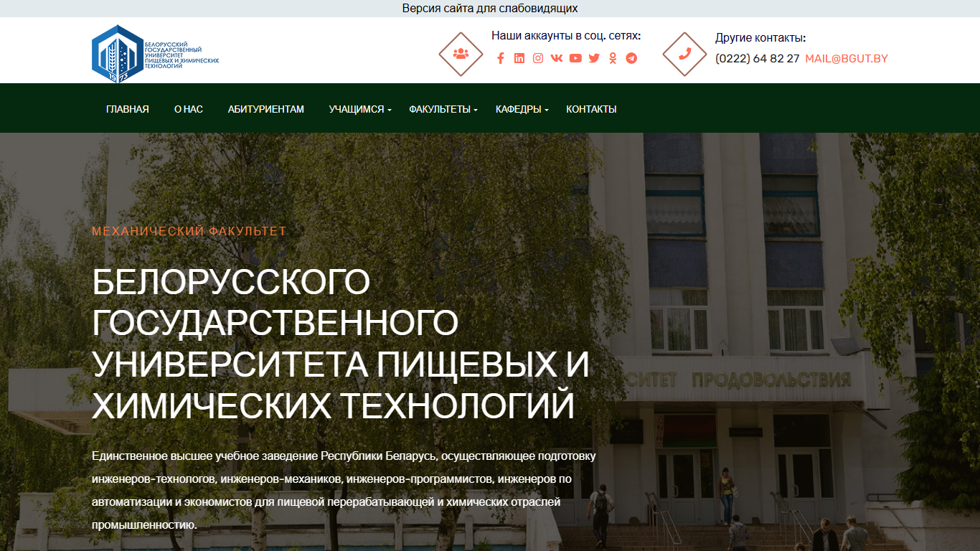980x551 pixels.
Task: Click the Наши аккаунты в соц. сетях label
Action: (566, 36)
